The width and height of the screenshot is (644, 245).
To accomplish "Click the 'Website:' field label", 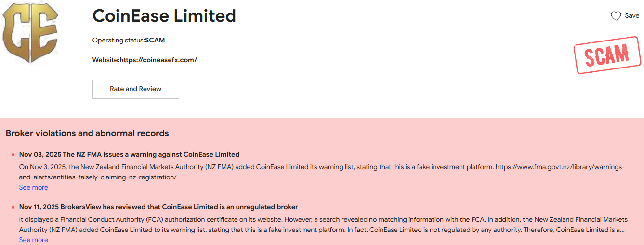I will (106, 60).
